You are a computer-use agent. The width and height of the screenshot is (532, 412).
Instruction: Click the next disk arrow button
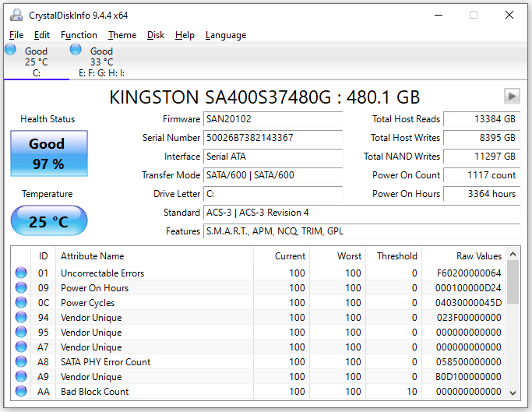(x=512, y=96)
